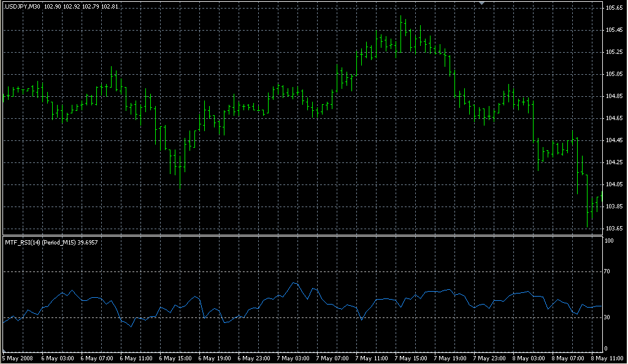Click the 5 May 2008 date label
The image size is (628, 364).
tap(19, 358)
